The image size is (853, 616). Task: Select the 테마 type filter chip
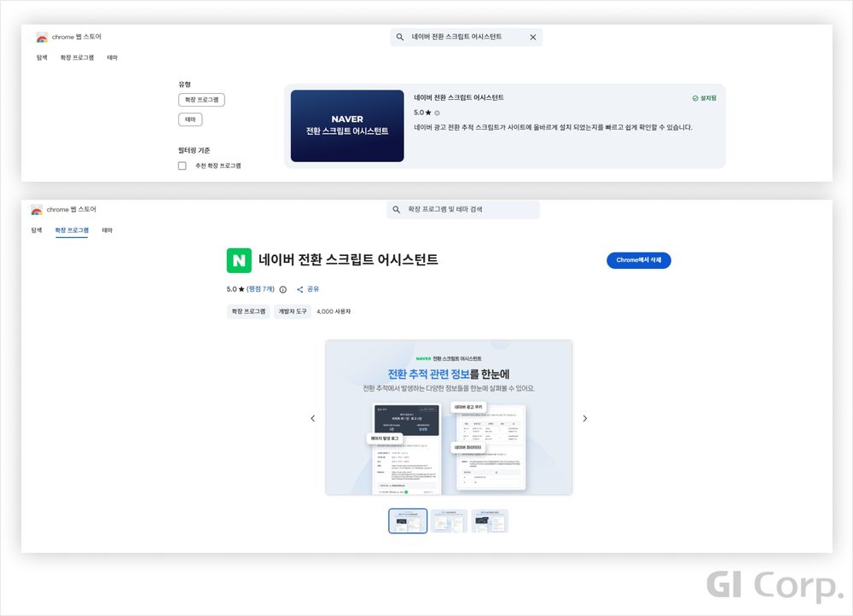(x=190, y=119)
